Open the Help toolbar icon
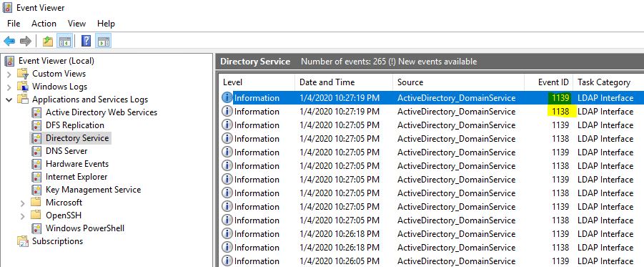This screenshot has width=644, height=267. (x=86, y=41)
